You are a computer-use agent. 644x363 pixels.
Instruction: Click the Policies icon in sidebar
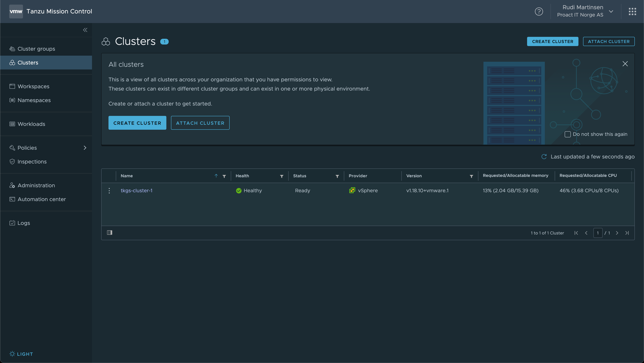11,147
